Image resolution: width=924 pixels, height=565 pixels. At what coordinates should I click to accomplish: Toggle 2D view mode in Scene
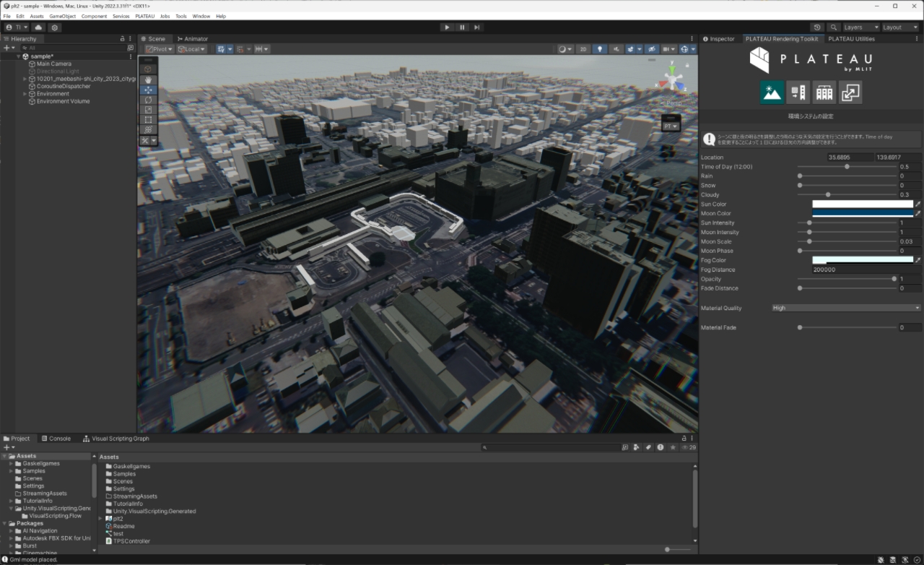[583, 49]
